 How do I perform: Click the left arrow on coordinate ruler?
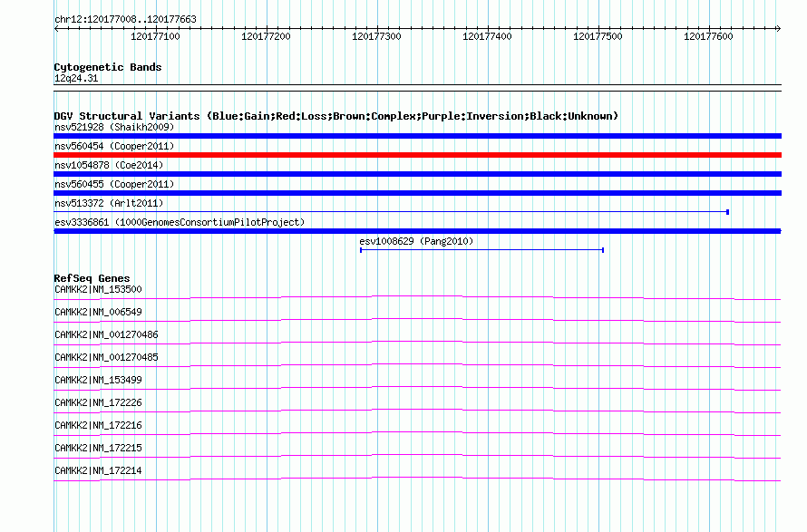[56, 28]
